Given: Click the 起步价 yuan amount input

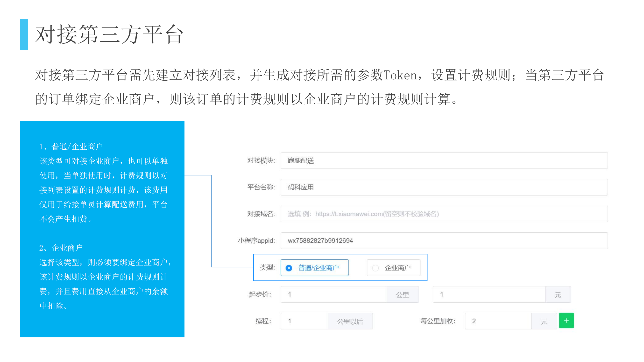Looking at the screenshot, I should [489, 294].
